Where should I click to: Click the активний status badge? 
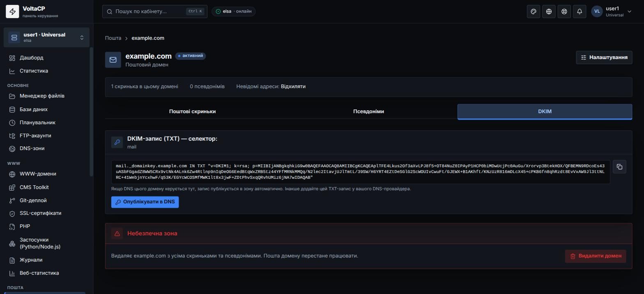191,56
